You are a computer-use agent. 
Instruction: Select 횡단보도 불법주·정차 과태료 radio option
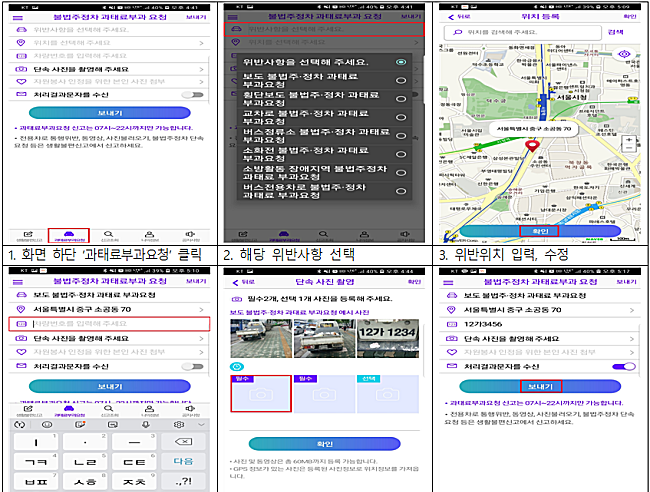click(x=401, y=99)
